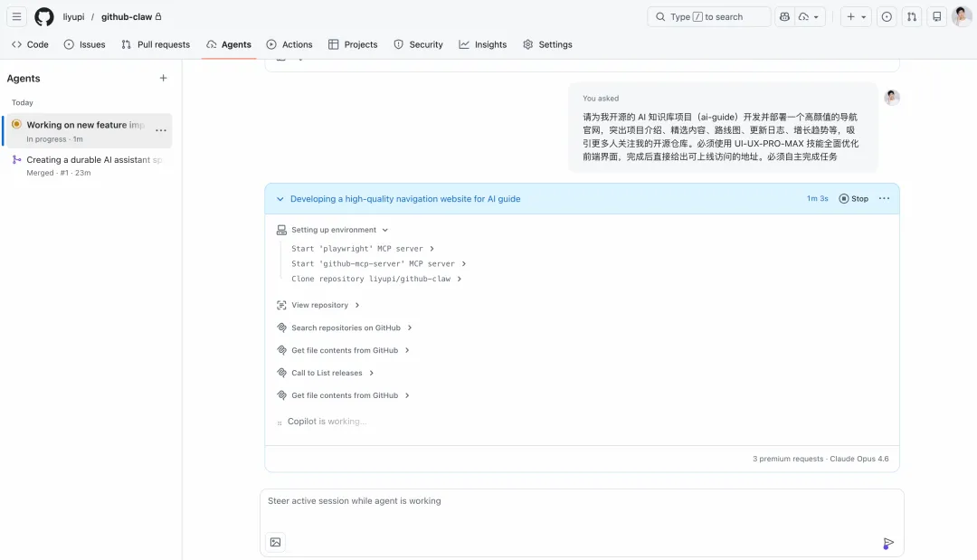Open pull requests icon in top bar
This screenshot has height=560, width=977.
pyautogui.click(x=912, y=16)
